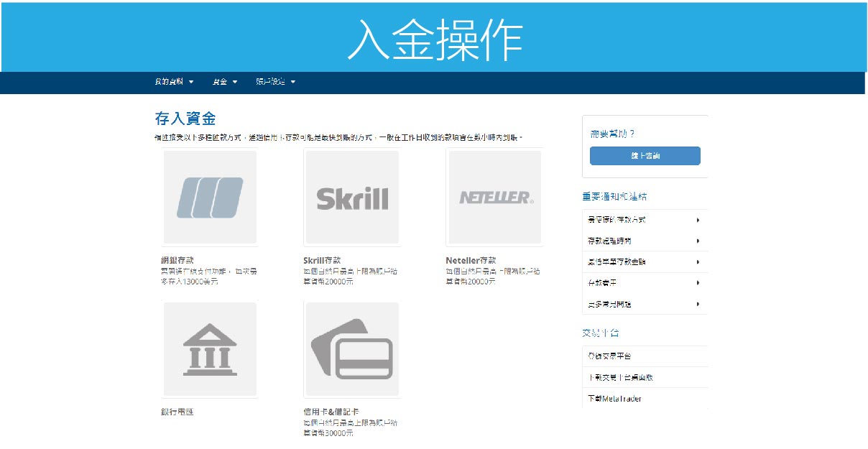
Task: Choose the NETELLER logo deposit tile
Action: point(495,198)
